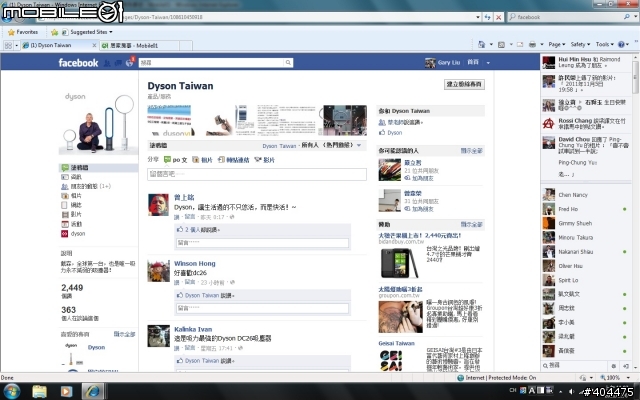Screen dimensions: 640x400
Task: Open the IE Quick Tabs icon
Action: click(x=7, y=45)
